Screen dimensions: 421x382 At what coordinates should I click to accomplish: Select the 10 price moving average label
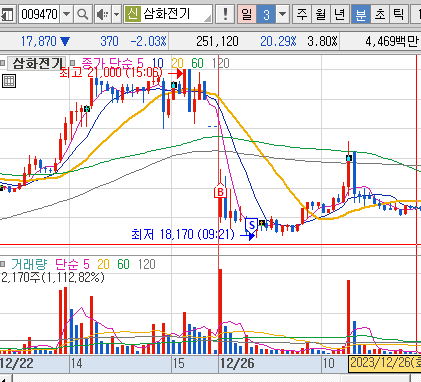click(158, 63)
